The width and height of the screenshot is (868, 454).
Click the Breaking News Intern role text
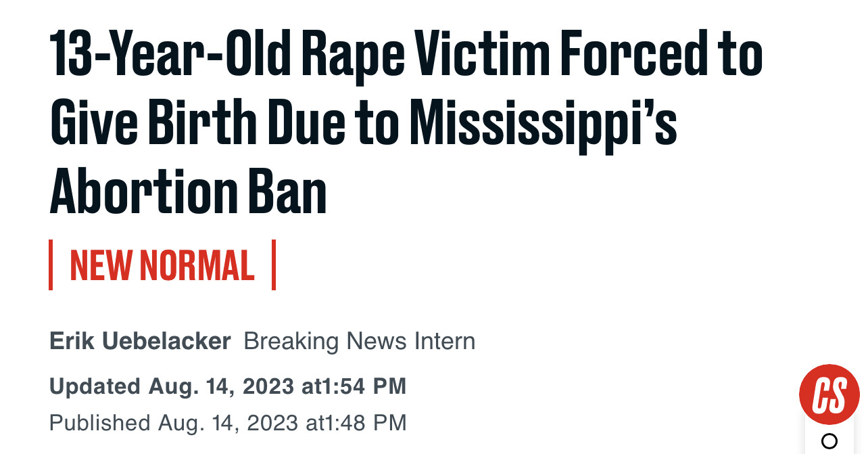coord(360,341)
